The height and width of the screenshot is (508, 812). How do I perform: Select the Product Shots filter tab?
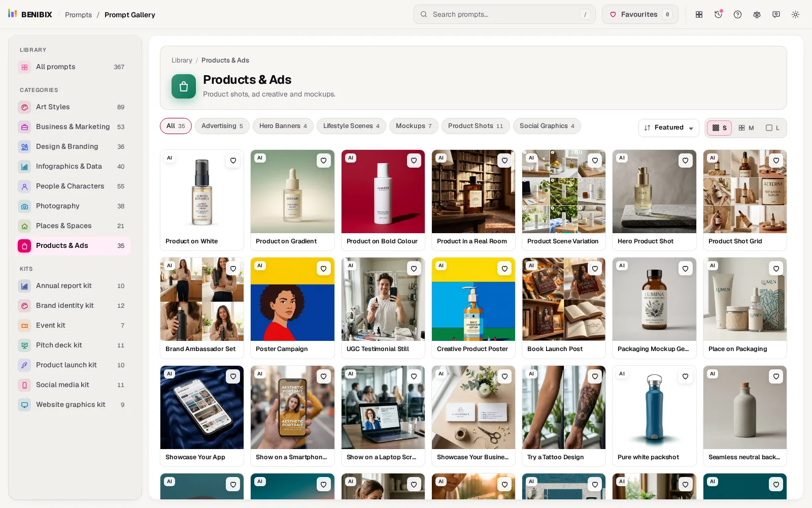coord(476,126)
